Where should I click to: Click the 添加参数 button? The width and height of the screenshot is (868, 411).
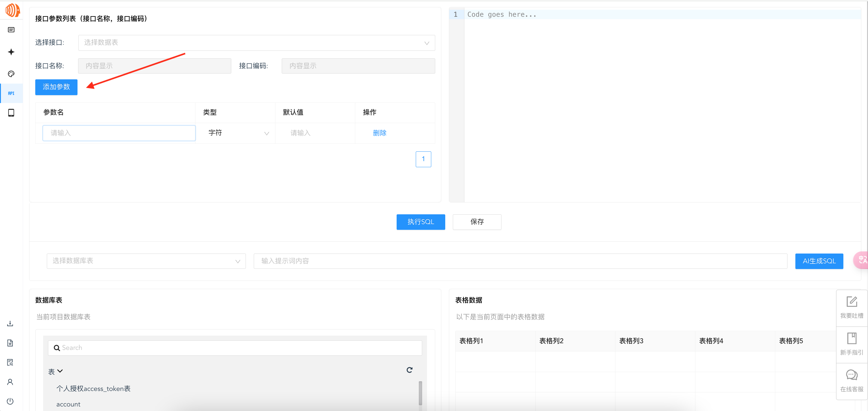56,87
